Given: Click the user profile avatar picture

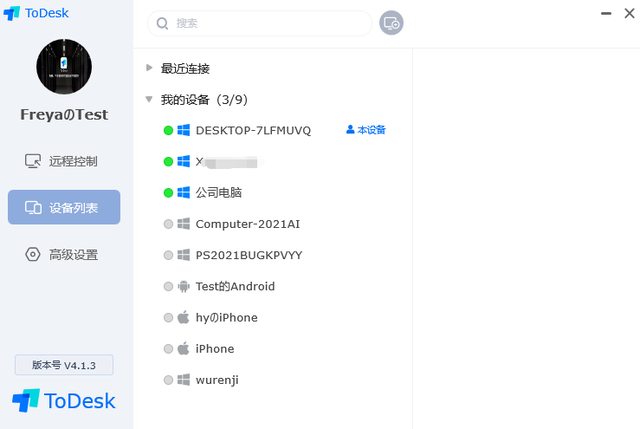Looking at the screenshot, I should [x=64, y=67].
